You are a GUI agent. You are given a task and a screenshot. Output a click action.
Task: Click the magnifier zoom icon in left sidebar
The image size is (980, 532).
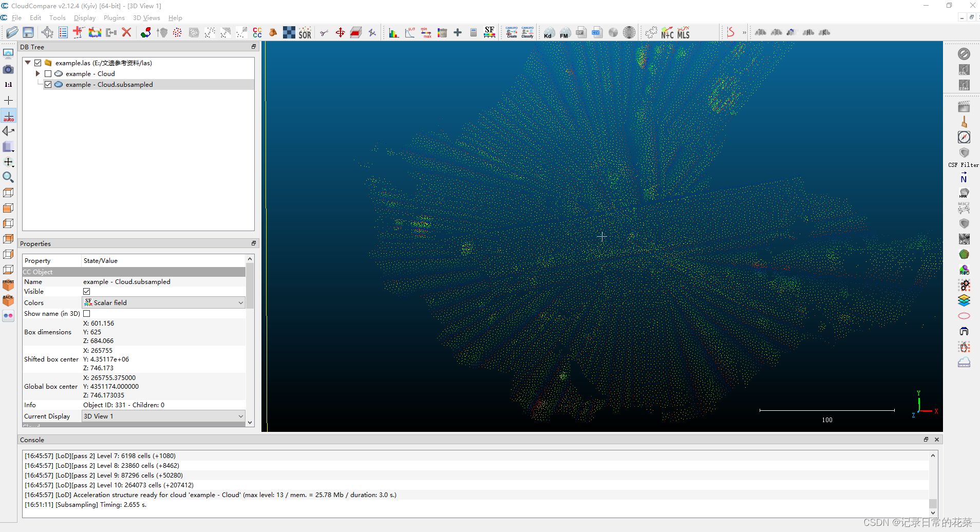click(x=8, y=177)
